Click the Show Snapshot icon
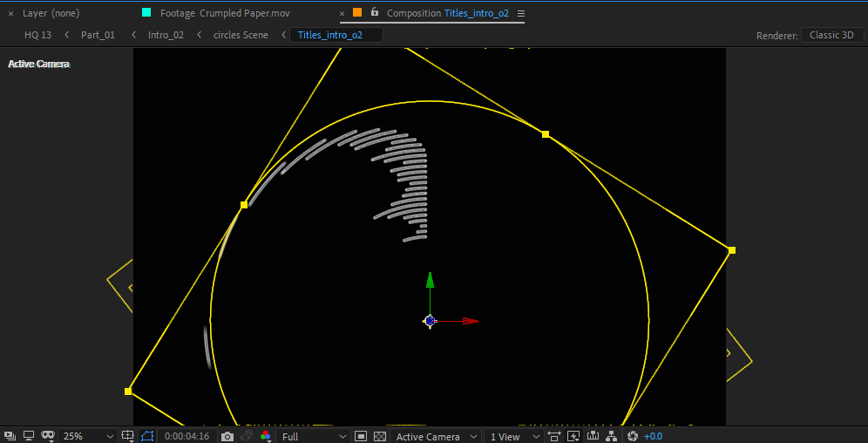868x443 pixels. (x=247, y=436)
